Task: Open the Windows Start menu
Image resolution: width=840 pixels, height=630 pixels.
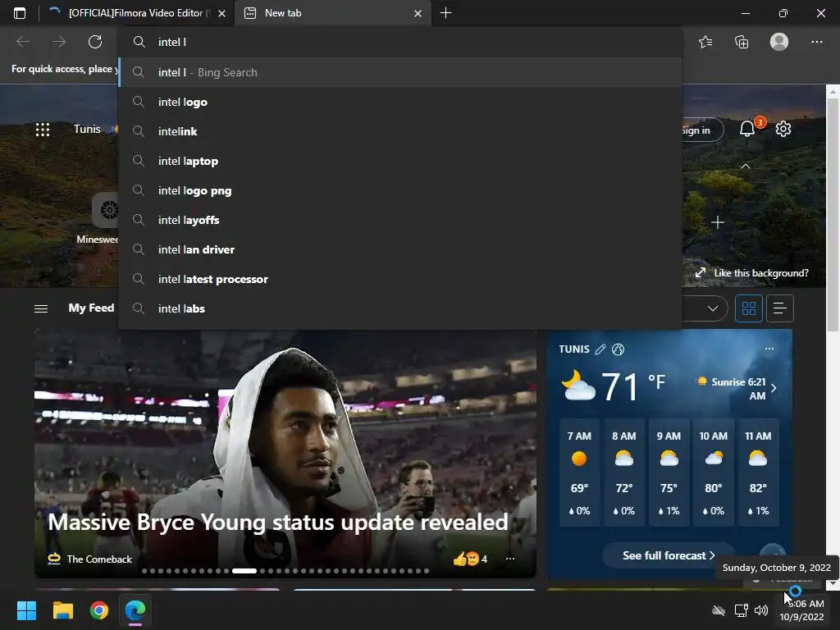Action: point(26,610)
